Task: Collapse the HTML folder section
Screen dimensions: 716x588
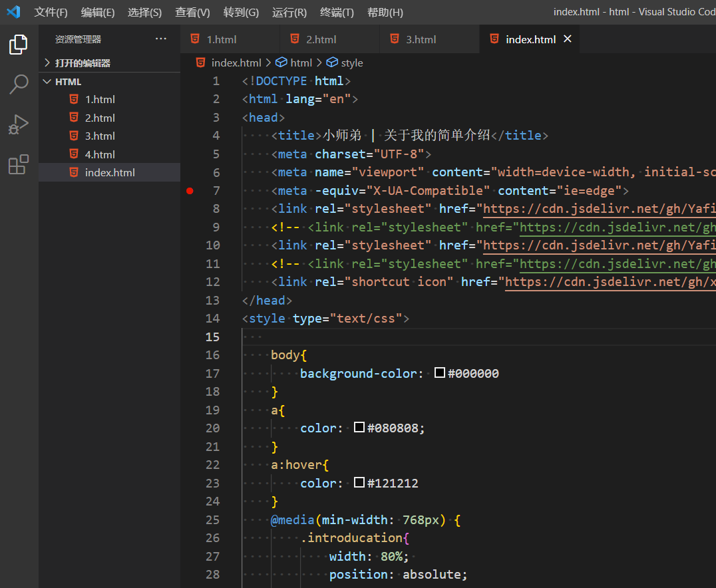Action: (47, 81)
